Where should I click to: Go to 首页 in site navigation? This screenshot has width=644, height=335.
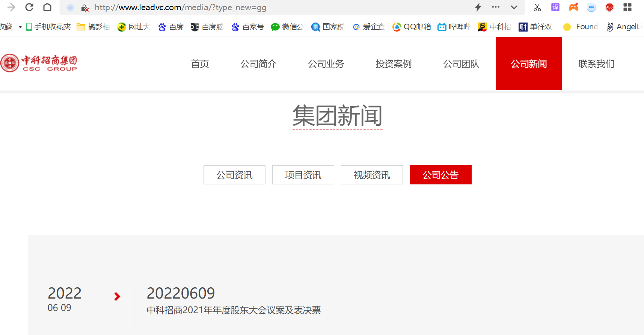point(200,64)
